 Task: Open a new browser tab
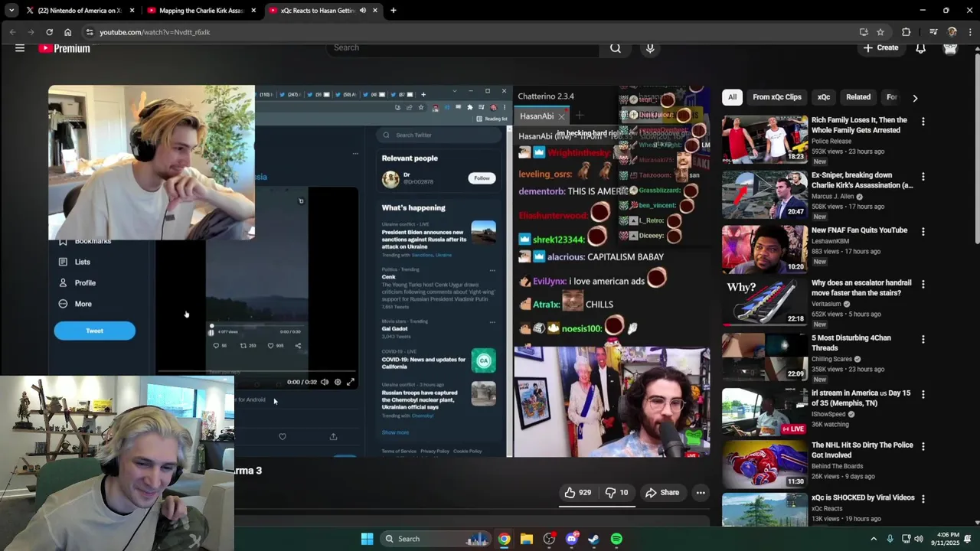coord(393,11)
